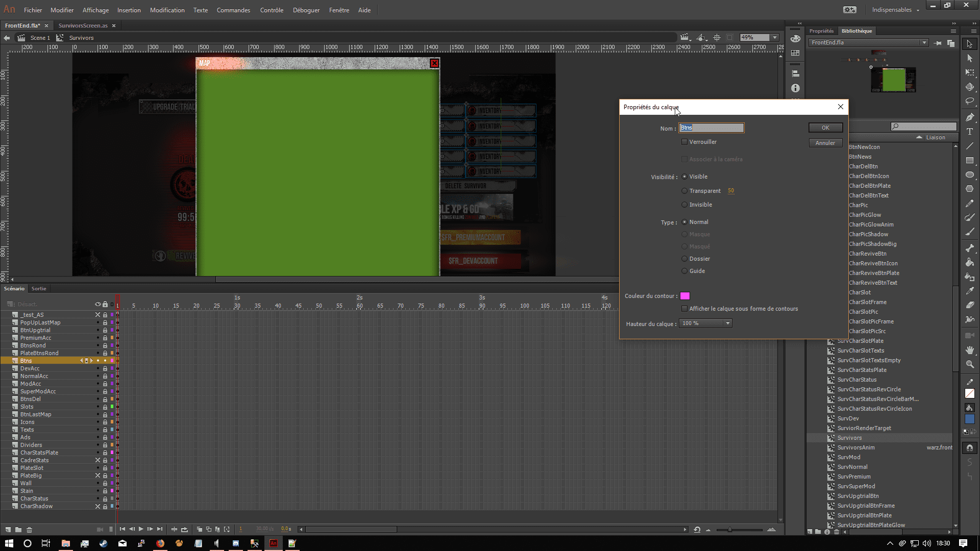Viewport: 980px width, 551px height.
Task: Open the Indispensables workspace dropdown
Action: pos(895,10)
